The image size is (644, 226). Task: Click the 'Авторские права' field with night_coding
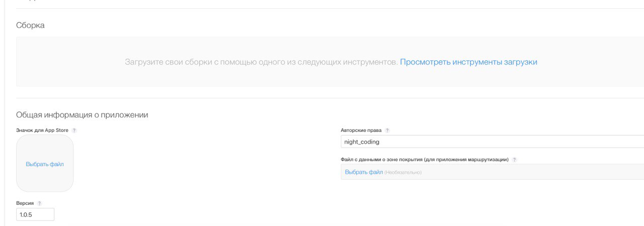coord(492,141)
